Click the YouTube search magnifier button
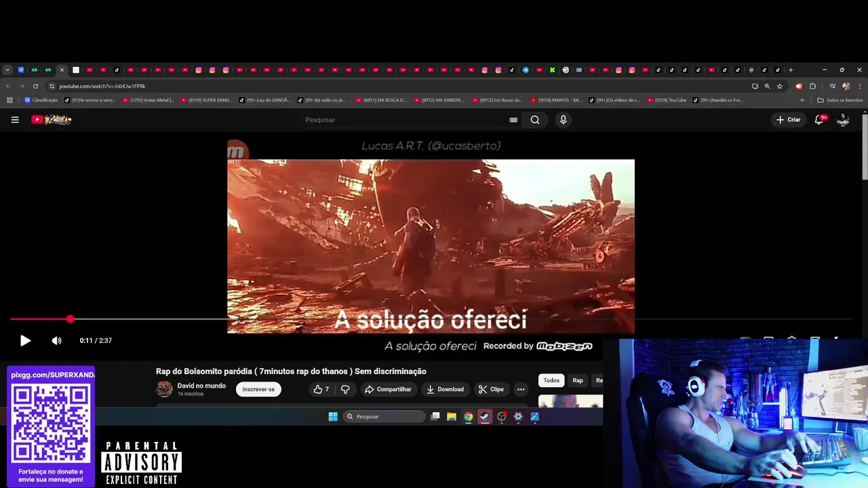 (x=535, y=120)
